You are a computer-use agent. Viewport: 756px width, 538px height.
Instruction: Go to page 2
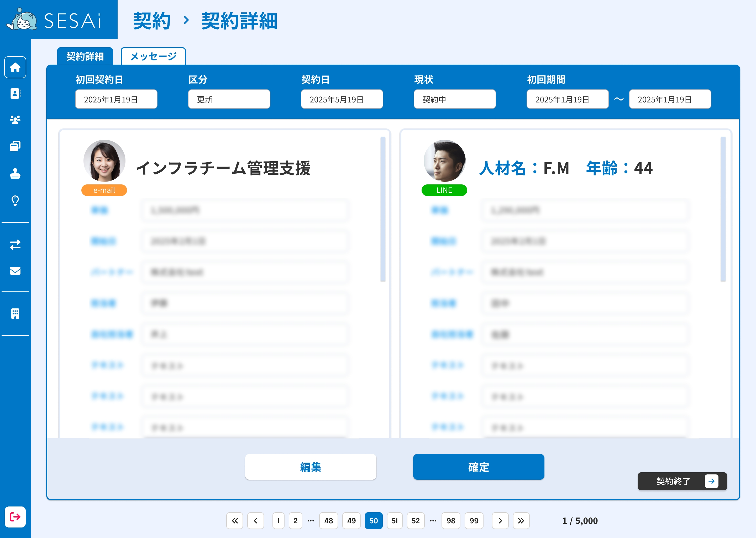click(296, 521)
